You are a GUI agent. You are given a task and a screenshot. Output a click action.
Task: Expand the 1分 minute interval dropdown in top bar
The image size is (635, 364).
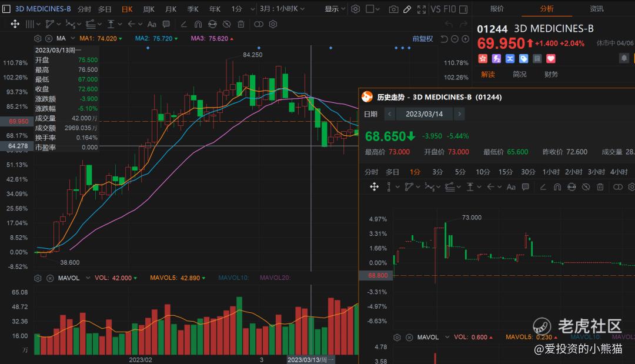click(240, 9)
